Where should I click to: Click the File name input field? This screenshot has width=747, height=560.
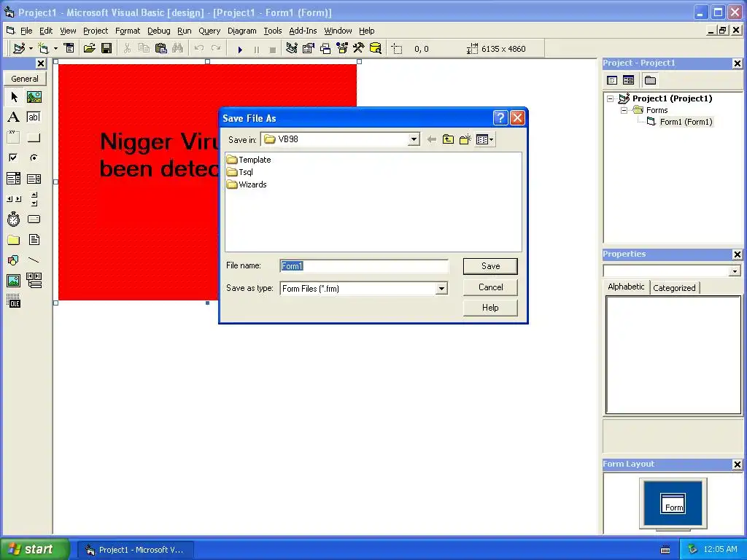pos(364,266)
